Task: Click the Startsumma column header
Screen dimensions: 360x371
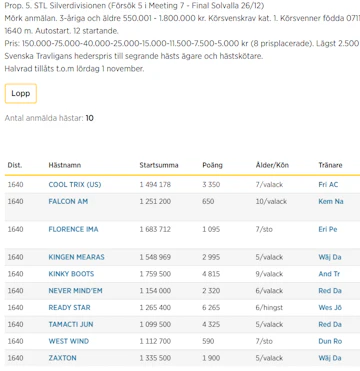Action: click(x=159, y=165)
